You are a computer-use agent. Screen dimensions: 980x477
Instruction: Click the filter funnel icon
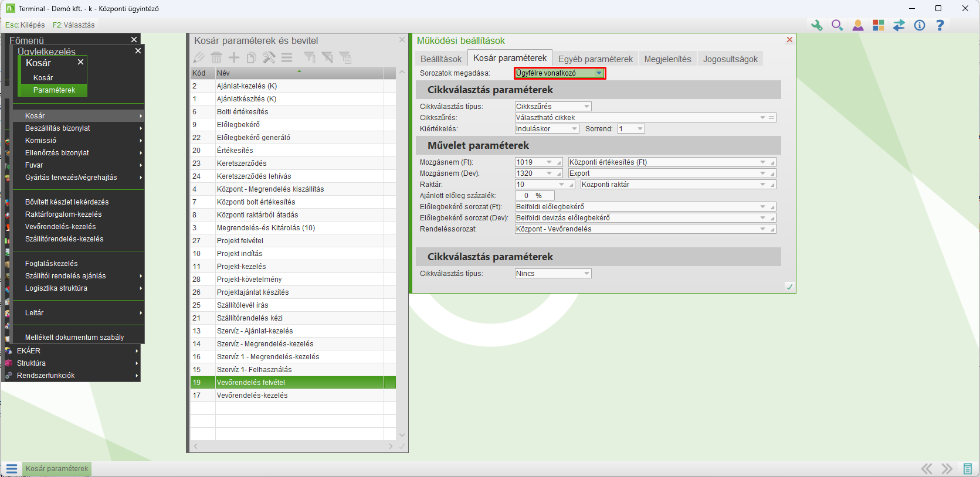pos(310,57)
